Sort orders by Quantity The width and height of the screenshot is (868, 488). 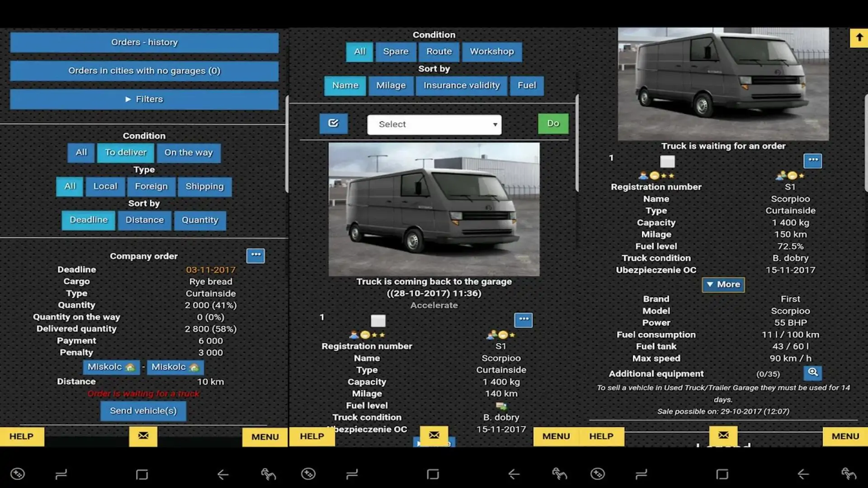200,221
